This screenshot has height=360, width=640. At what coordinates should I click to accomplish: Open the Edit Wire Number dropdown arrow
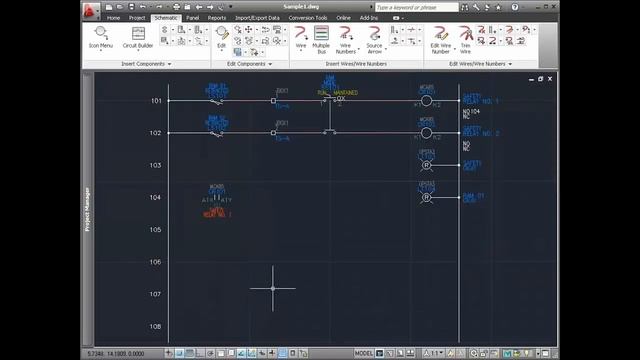454,50
